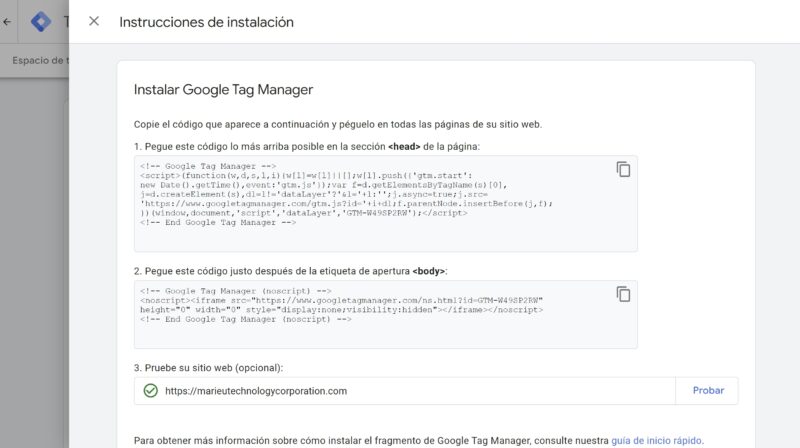This screenshot has height=448, width=800.
Task: Click the Google Tag Manager logo
Action: [41, 21]
